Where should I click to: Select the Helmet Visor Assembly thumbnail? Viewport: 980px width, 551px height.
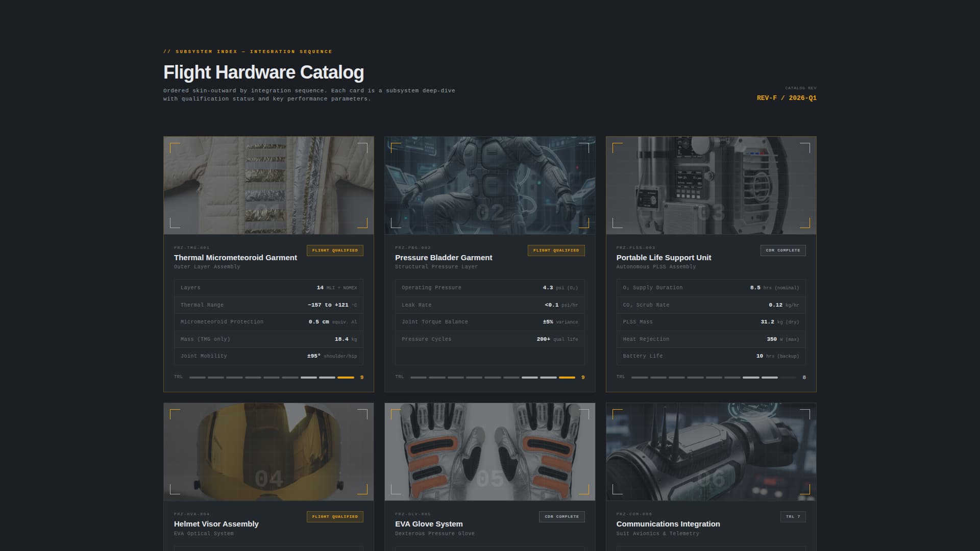coord(268,452)
